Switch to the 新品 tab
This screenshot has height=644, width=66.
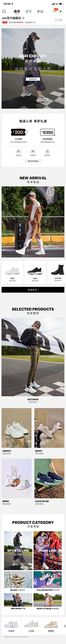(x=40, y=12)
